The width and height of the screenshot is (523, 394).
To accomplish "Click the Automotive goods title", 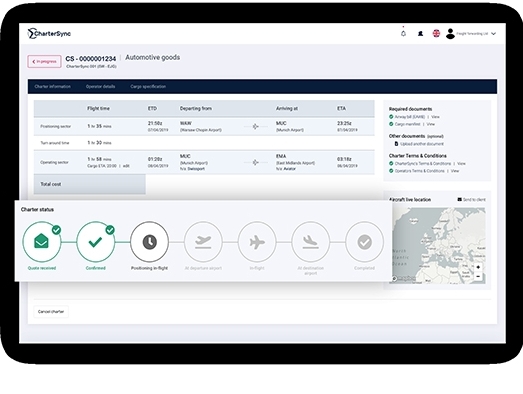I will coord(152,57).
